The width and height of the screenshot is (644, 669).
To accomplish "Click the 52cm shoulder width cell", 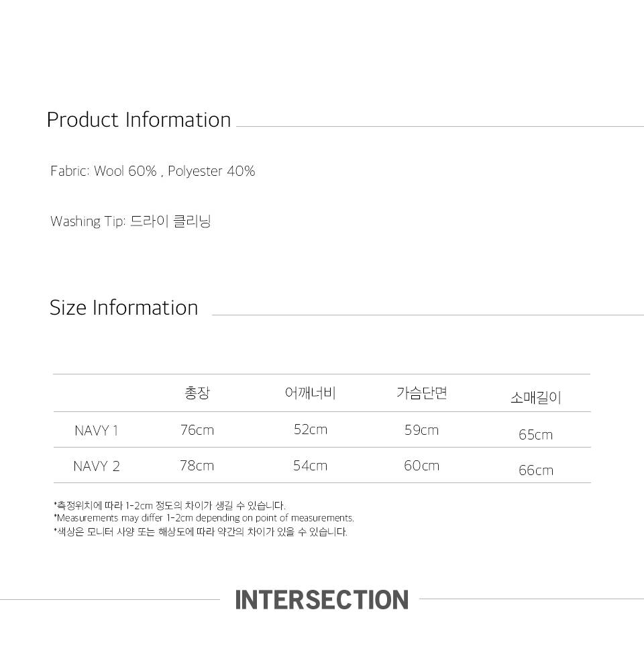I will pos(311,429).
